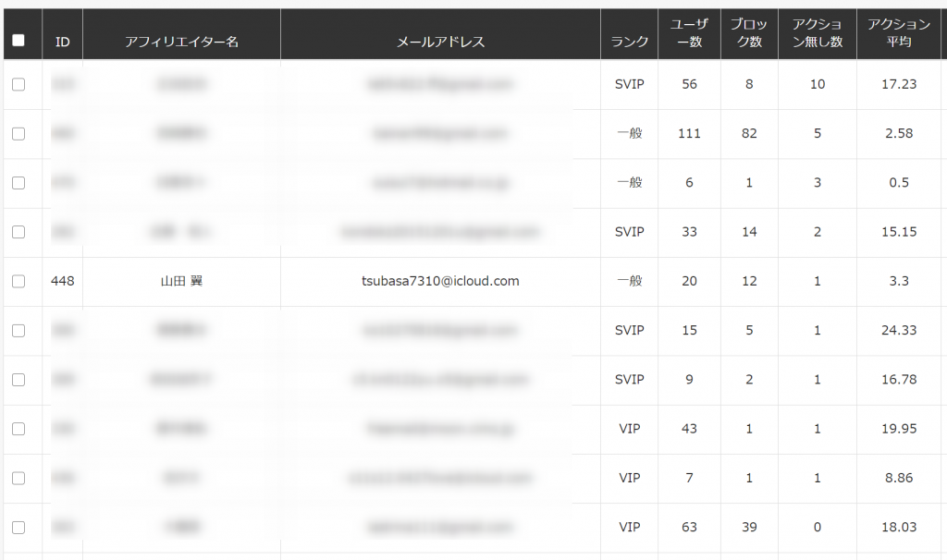Click the name 山田 翼
The image size is (947, 560).
coord(181,281)
